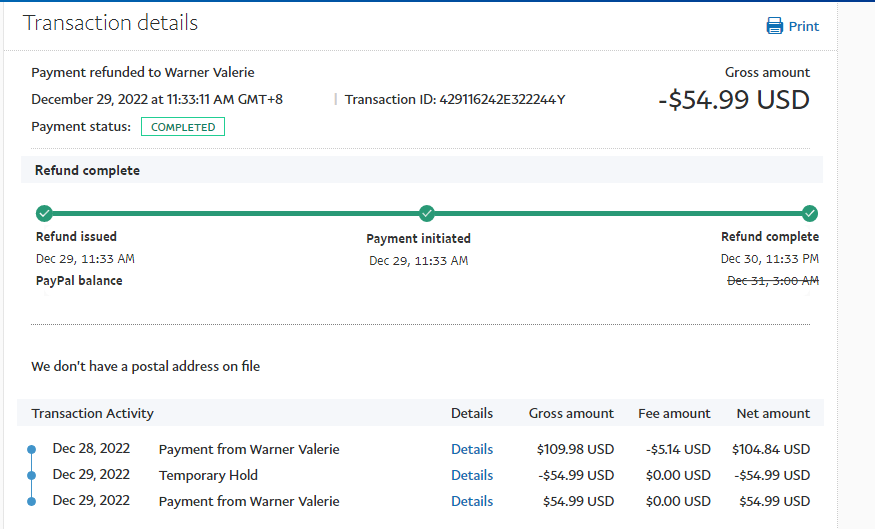Click the Refund complete checkmark icon
875x529 pixels.
(810, 213)
